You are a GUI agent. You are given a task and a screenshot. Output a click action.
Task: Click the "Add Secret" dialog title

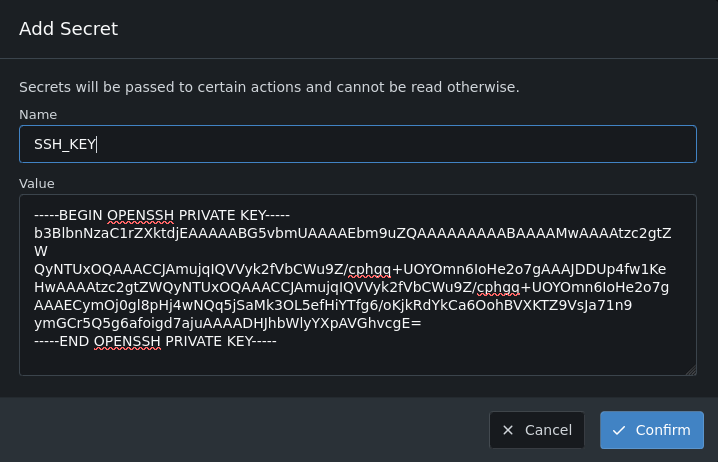69,28
